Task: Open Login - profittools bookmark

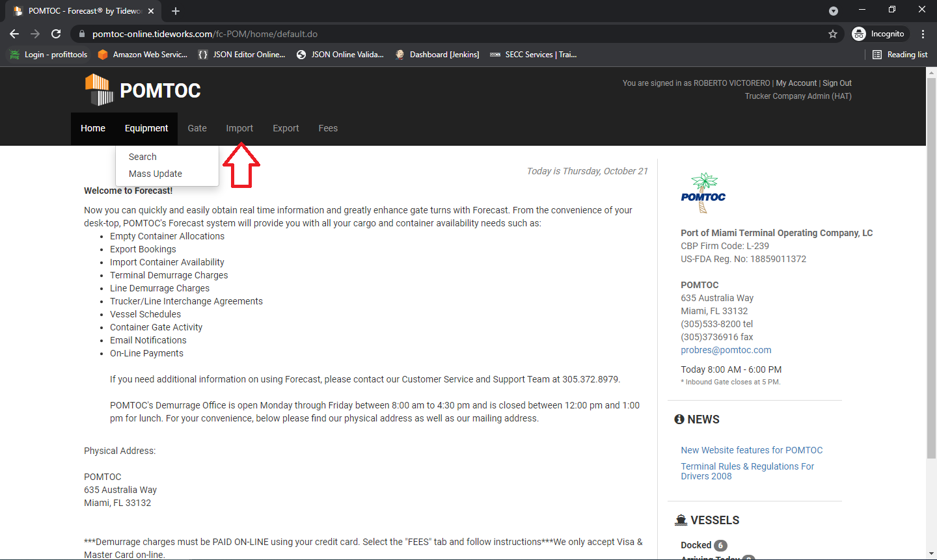Action: click(48, 55)
